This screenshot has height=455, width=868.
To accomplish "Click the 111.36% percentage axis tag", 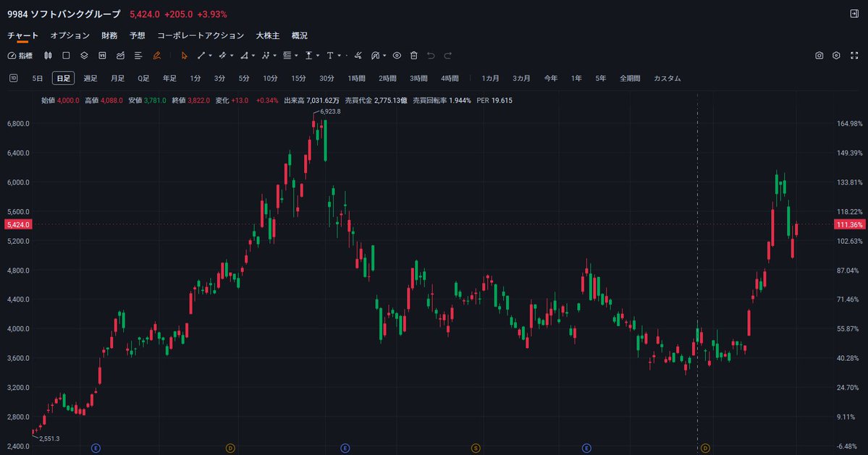I will pyautogui.click(x=850, y=224).
